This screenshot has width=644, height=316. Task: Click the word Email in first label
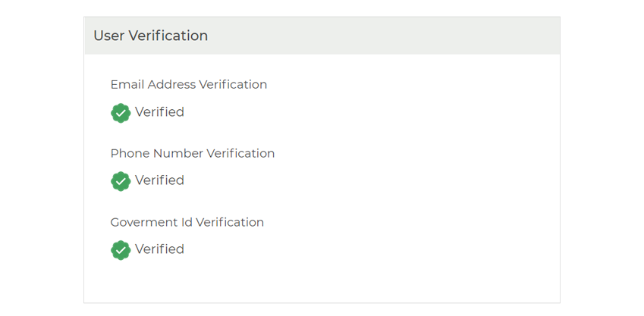127,85
